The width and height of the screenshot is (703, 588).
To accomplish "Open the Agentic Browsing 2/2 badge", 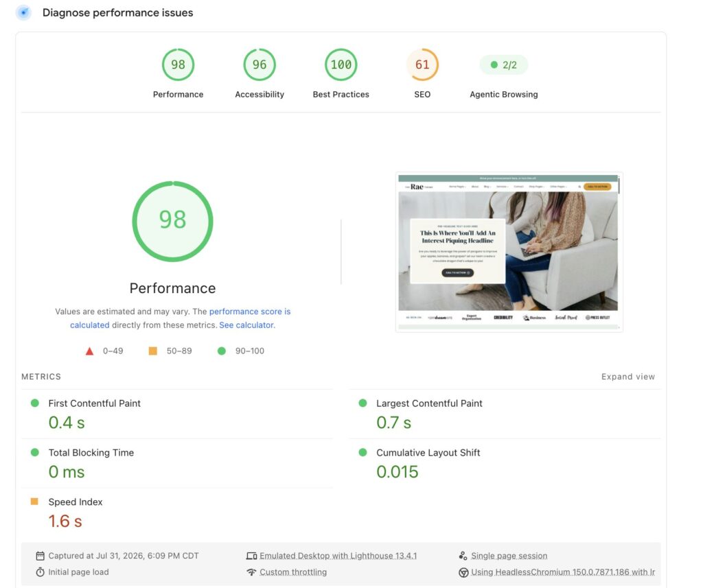I will coord(503,65).
